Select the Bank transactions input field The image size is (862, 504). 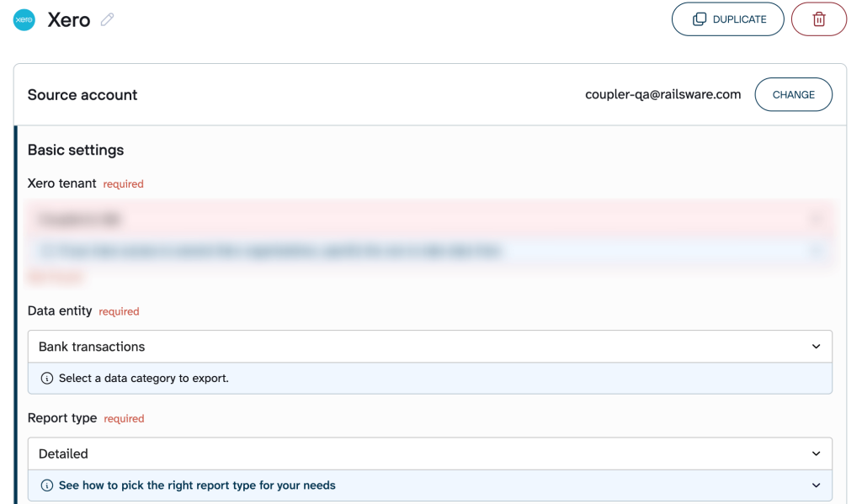tap(337, 346)
